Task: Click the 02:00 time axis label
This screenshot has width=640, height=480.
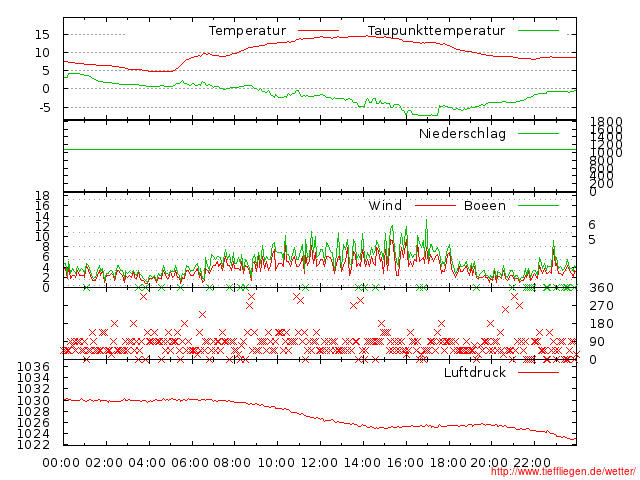Action: [x=104, y=463]
